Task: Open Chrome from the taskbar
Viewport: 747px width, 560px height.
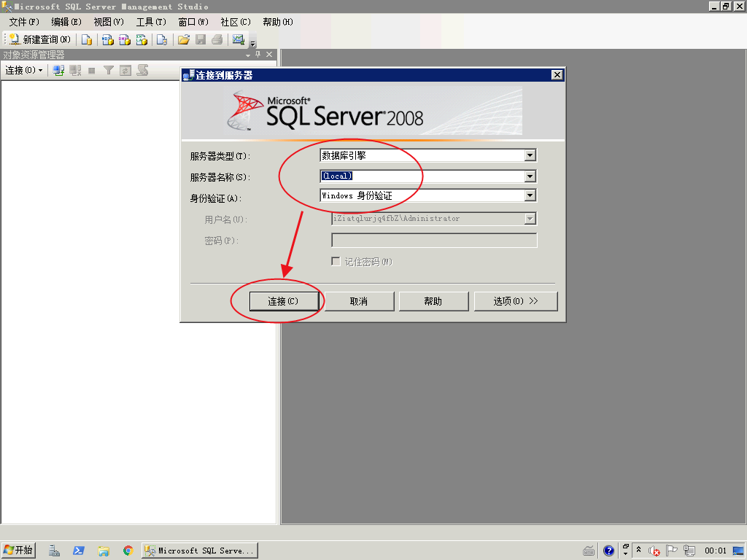Action: click(x=128, y=551)
